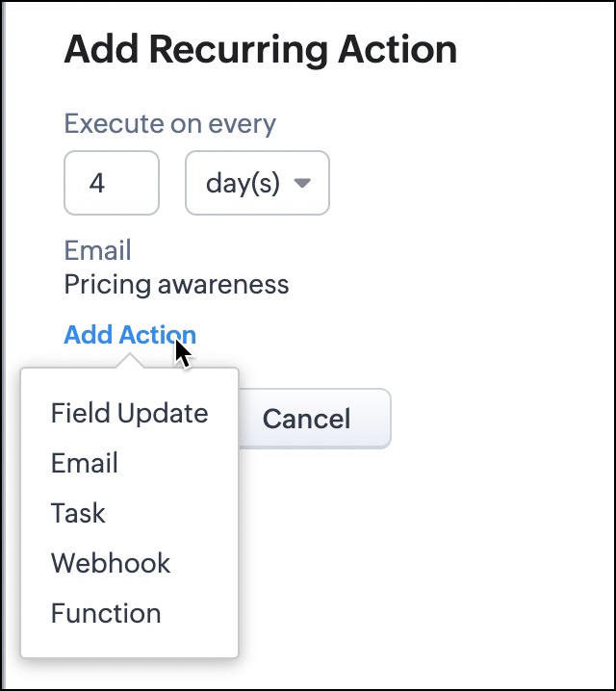Click the blue Add Action link
The height and width of the screenshot is (691, 616).
(129, 335)
